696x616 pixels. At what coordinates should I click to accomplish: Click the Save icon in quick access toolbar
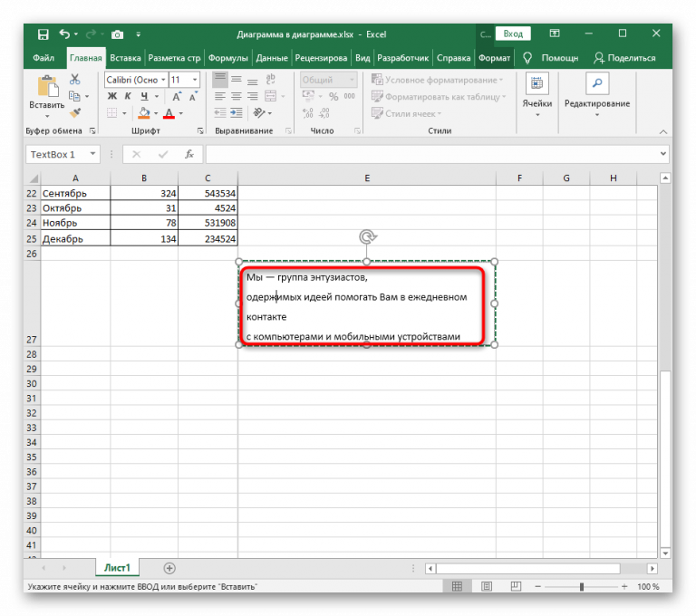click(43, 34)
